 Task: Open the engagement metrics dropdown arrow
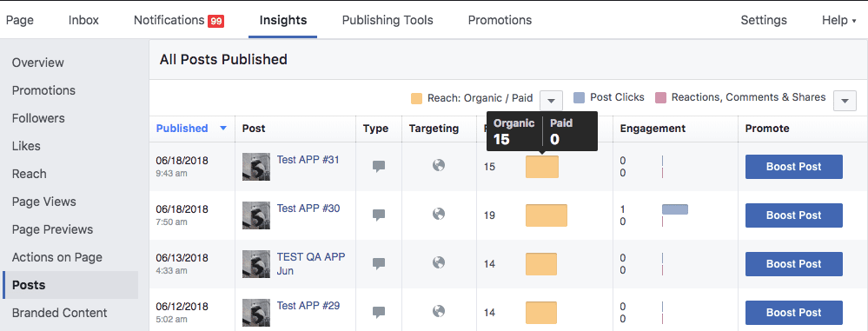point(845,101)
